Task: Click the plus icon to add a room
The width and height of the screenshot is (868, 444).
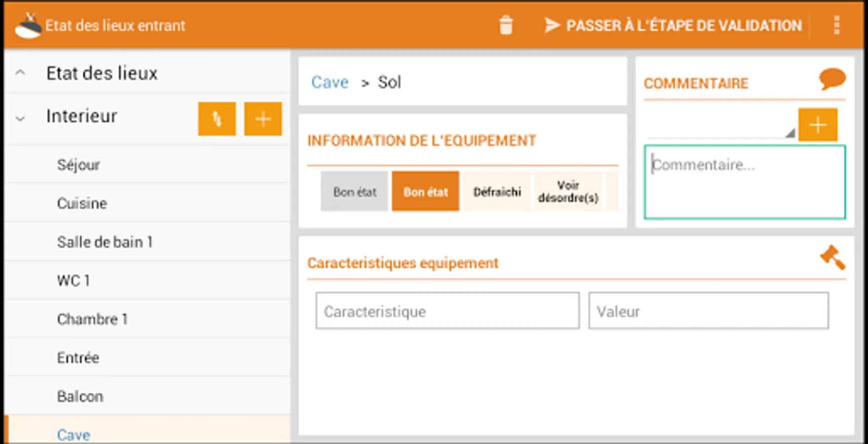Action: [x=263, y=118]
